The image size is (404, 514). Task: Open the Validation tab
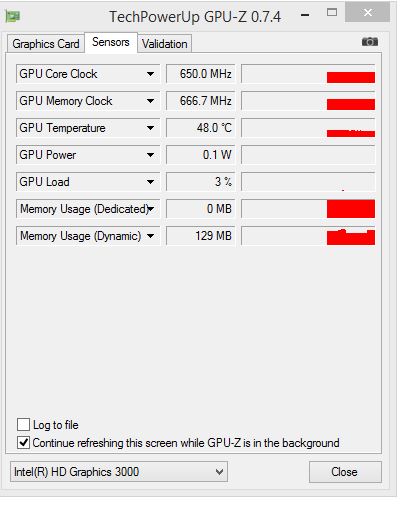[165, 44]
